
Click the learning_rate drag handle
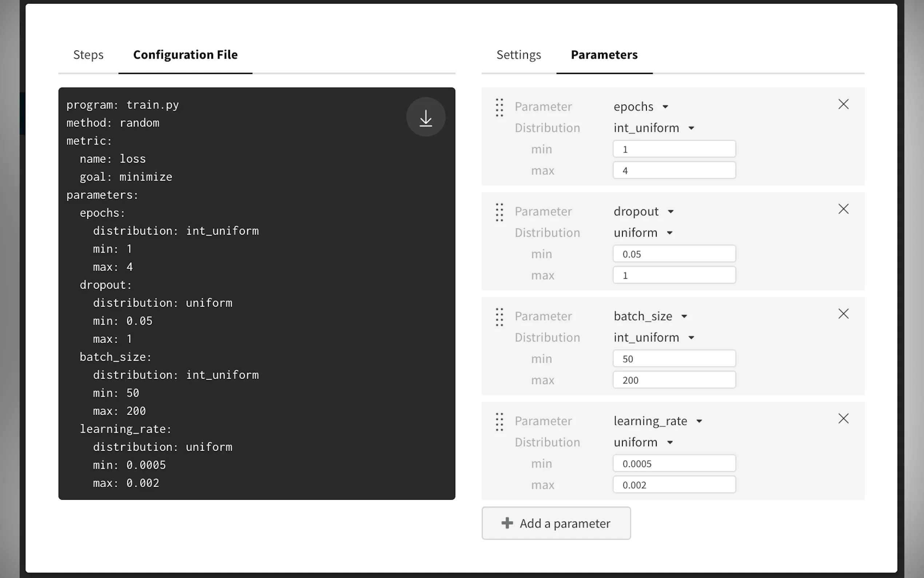click(x=499, y=421)
